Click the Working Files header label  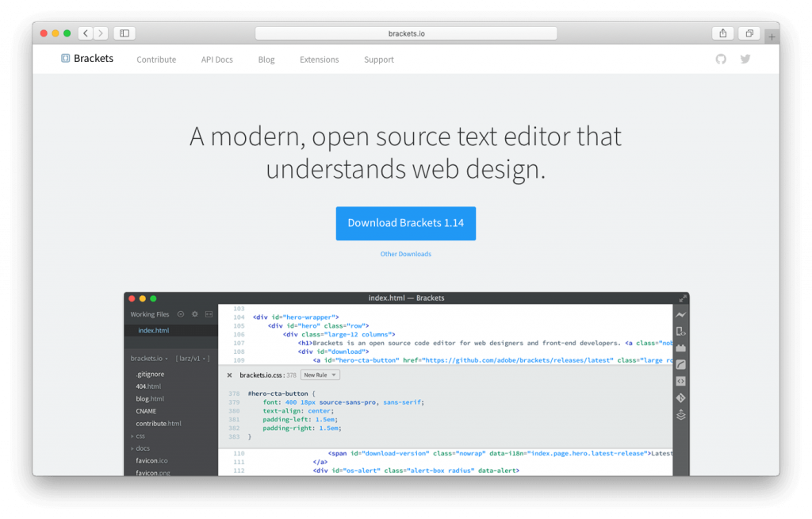click(x=150, y=314)
